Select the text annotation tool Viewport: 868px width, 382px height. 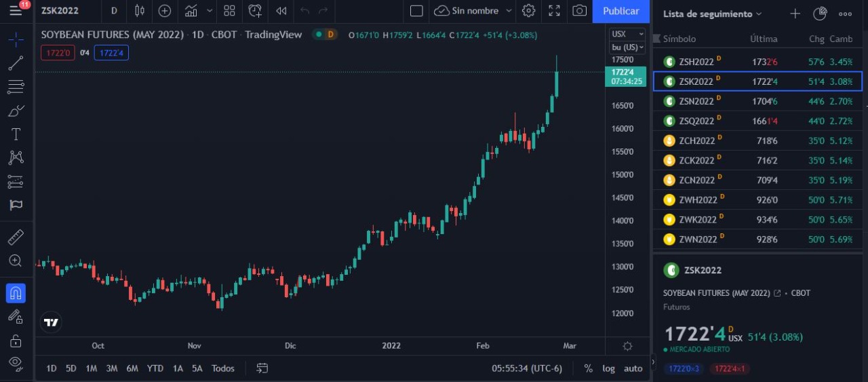[16, 134]
